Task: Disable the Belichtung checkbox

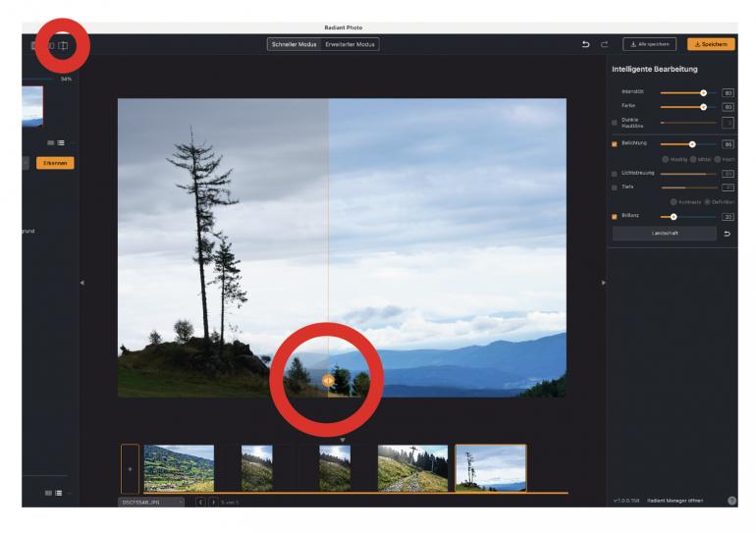Action: tap(615, 144)
